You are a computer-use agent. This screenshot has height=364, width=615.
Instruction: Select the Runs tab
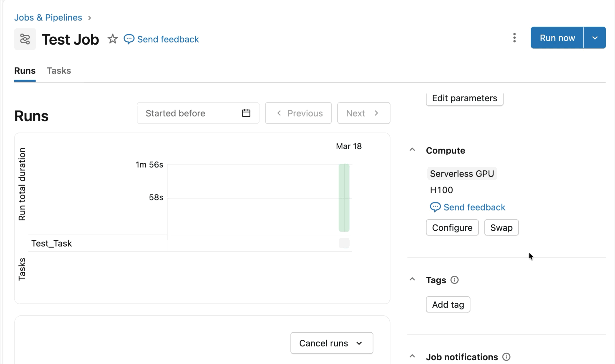pyautogui.click(x=25, y=71)
